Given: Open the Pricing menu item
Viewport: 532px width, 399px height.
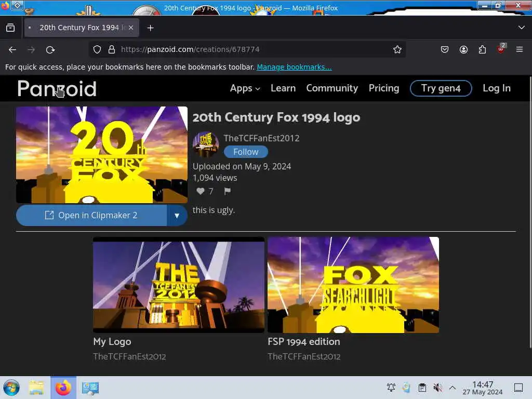Looking at the screenshot, I should coord(384,88).
